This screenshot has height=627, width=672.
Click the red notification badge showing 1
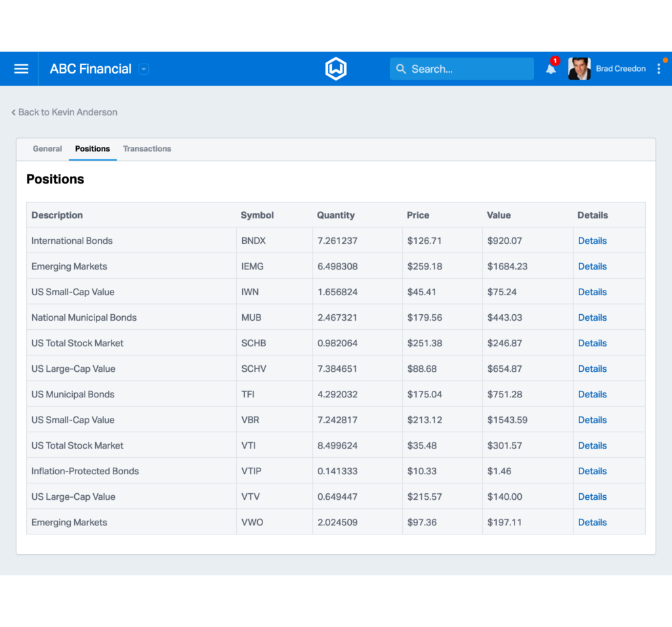(555, 60)
